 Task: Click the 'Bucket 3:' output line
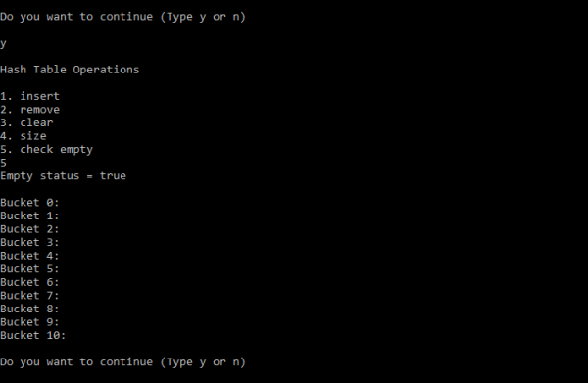tap(29, 243)
